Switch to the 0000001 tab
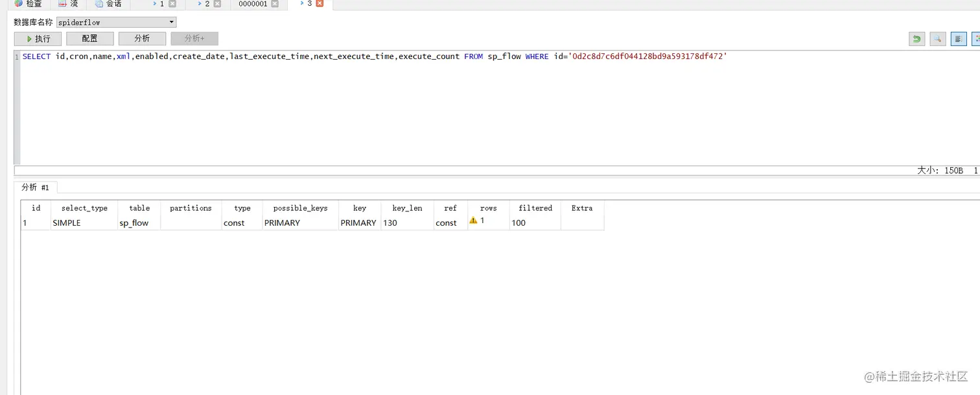The image size is (980, 395). pos(253,4)
